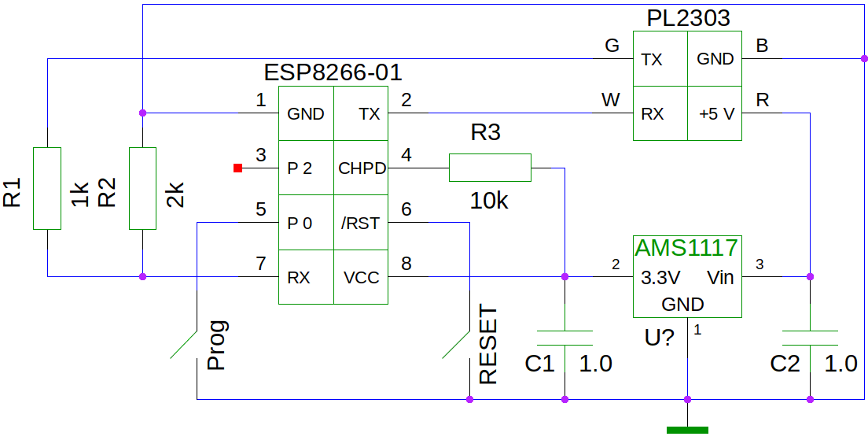This screenshot has width=868, height=440.
Task: Click the ESP8266-01 component title
Action: [x=333, y=72]
